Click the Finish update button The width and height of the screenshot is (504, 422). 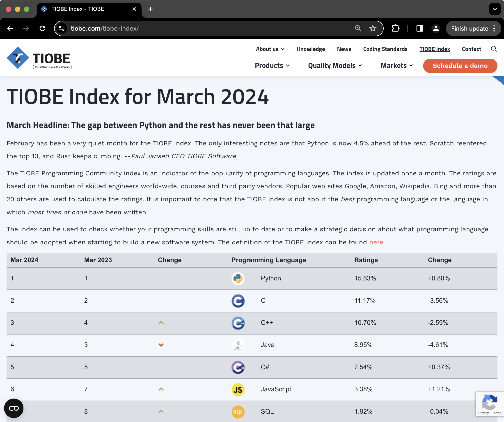(470, 29)
